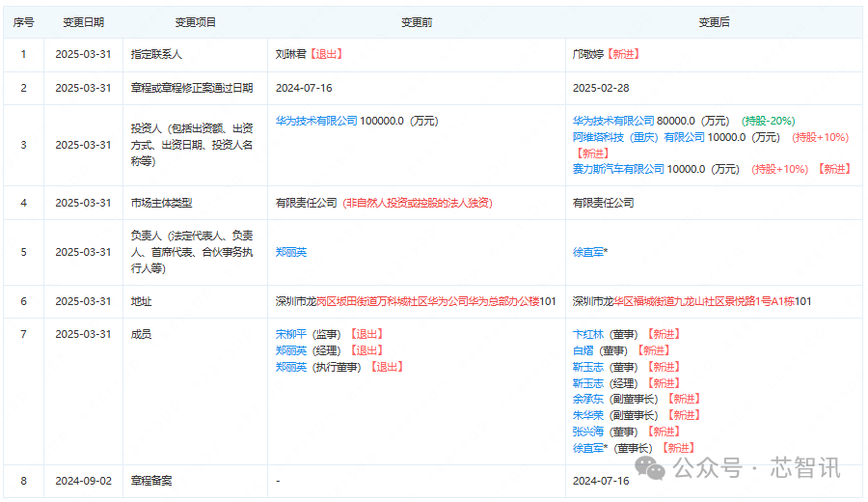Open 靳玉志 (经理) member link
The image size is (868, 502).
pyautogui.click(x=588, y=383)
